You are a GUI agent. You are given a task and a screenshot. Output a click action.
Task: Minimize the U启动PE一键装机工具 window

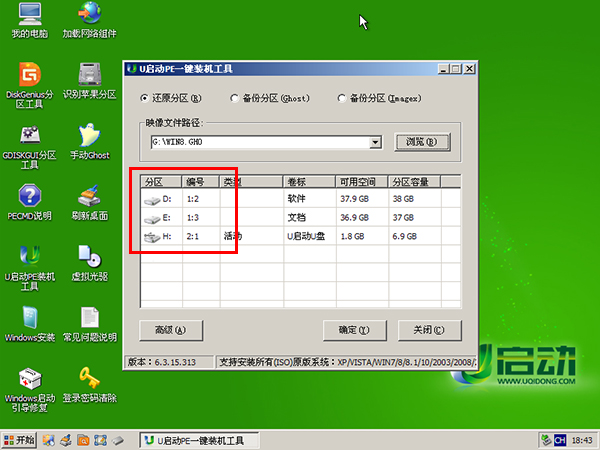point(443,69)
